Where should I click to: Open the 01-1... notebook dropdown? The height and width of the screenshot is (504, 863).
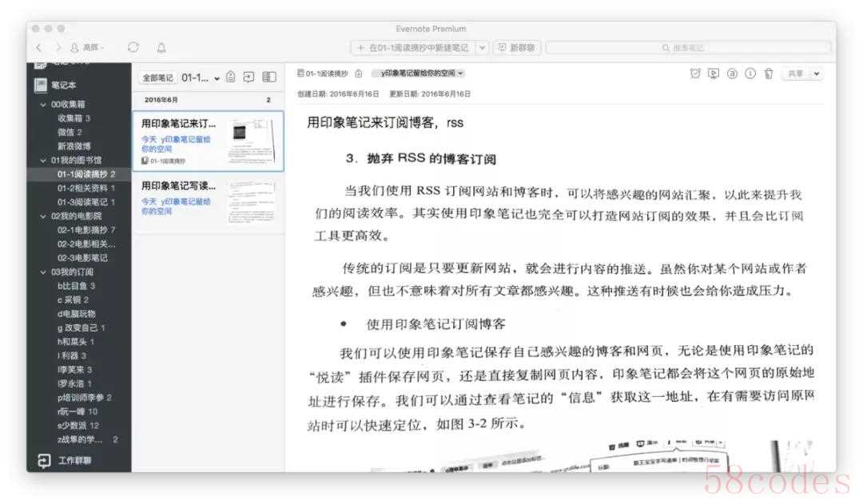point(201,77)
